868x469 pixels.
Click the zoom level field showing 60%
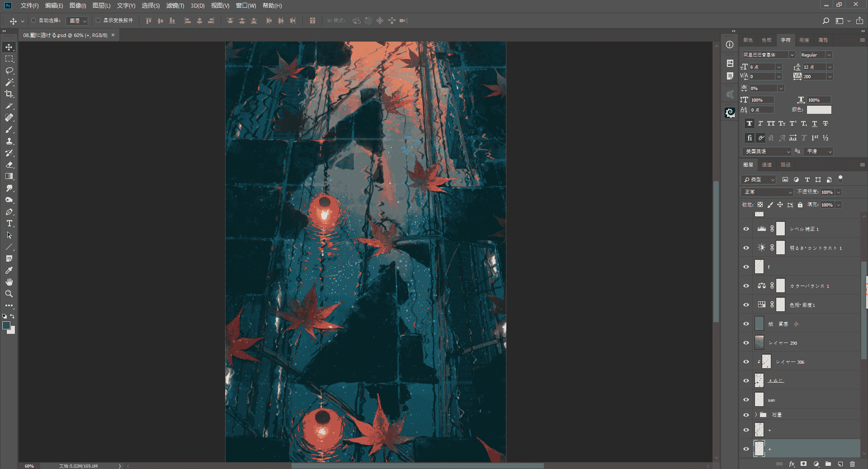coord(29,466)
